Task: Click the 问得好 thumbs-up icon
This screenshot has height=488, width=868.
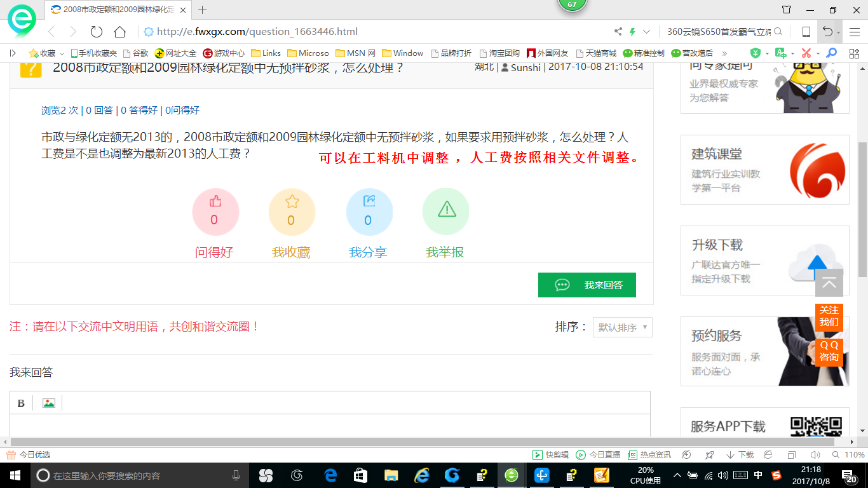Action: tap(215, 201)
